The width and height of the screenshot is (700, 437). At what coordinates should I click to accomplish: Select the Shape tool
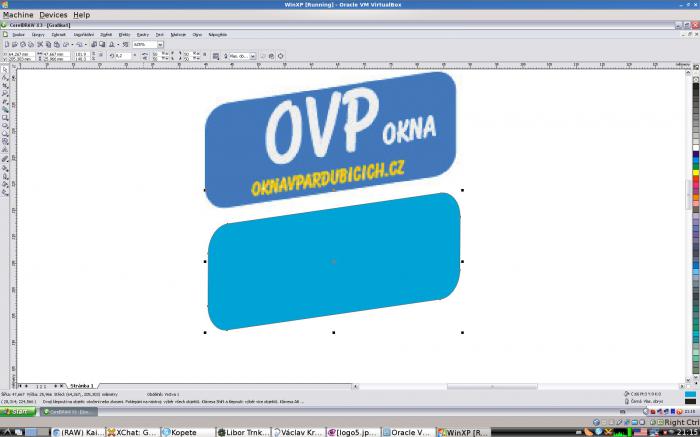pyautogui.click(x=5, y=78)
